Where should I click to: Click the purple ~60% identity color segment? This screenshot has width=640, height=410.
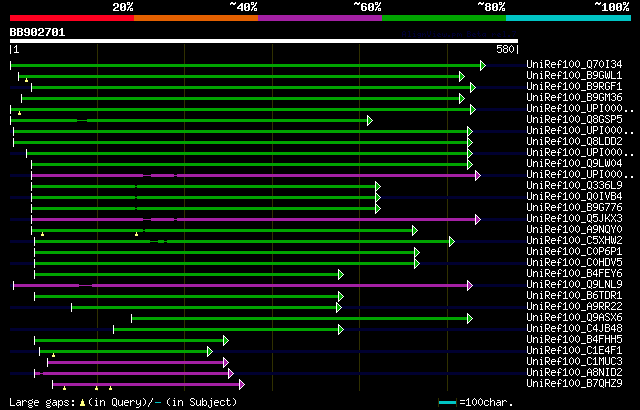(320, 18)
